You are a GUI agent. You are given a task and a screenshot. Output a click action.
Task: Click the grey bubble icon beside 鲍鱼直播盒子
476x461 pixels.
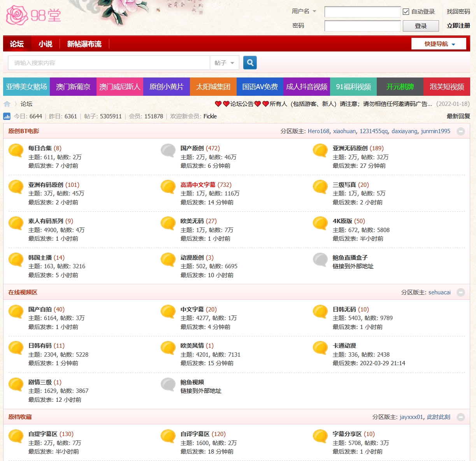320,260
